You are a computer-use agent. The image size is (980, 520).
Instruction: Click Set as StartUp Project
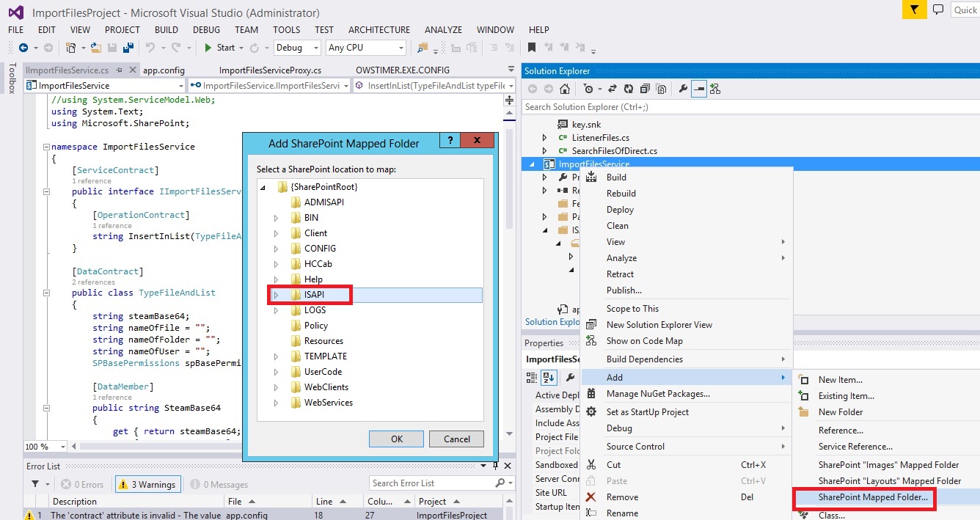tap(648, 412)
